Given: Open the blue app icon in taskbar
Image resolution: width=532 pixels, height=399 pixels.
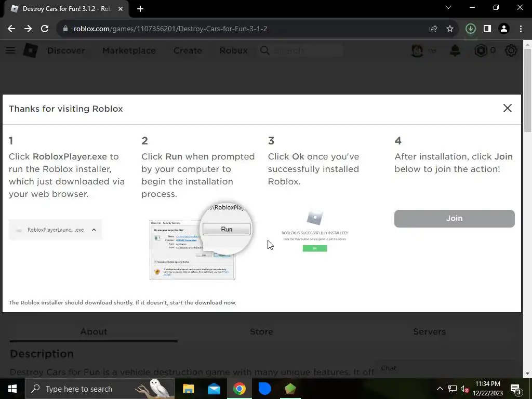Looking at the screenshot, I should (264, 389).
